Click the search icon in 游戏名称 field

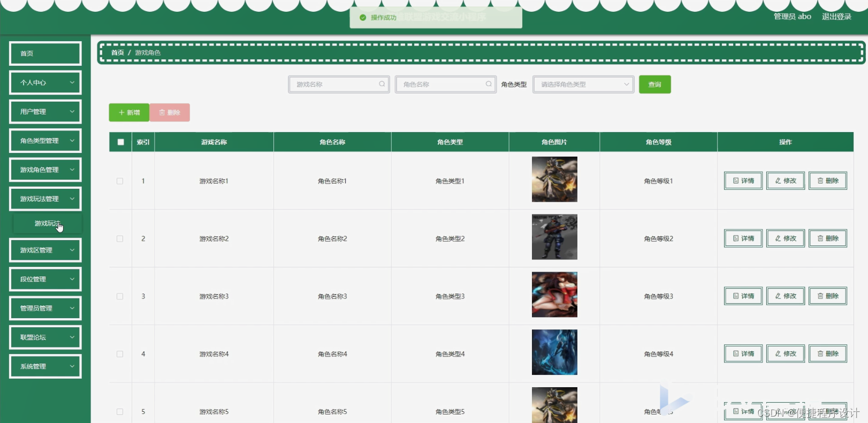pos(382,84)
